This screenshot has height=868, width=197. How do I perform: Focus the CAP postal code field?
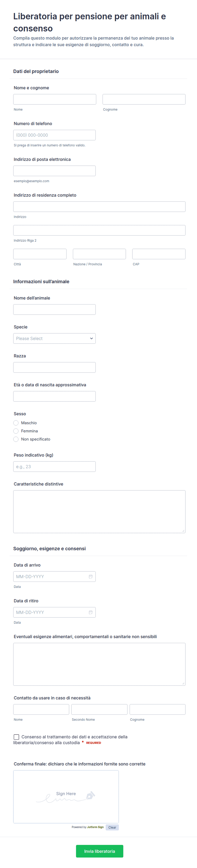159,254
